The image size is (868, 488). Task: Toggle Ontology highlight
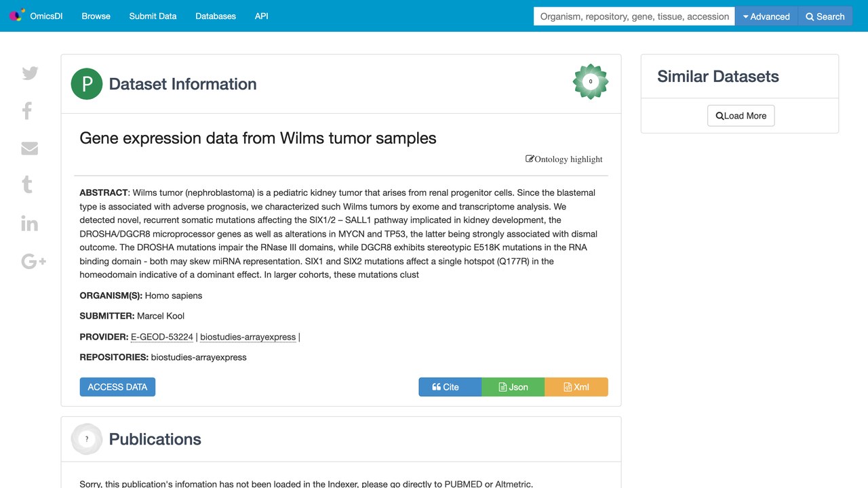pos(564,159)
